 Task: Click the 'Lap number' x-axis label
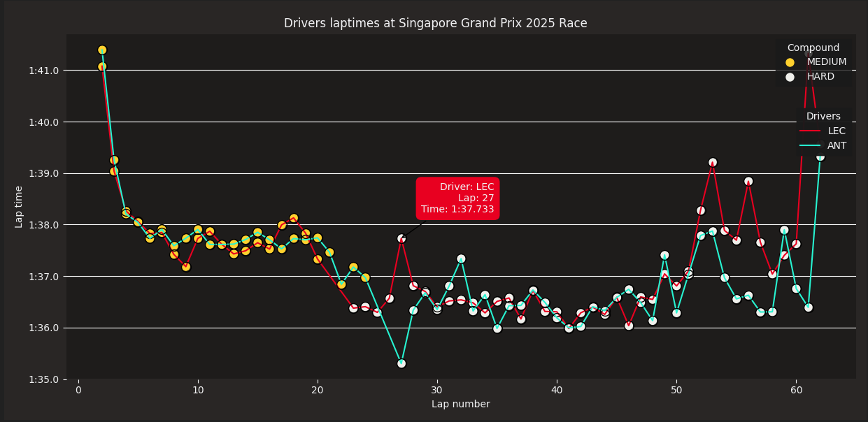[x=460, y=404]
